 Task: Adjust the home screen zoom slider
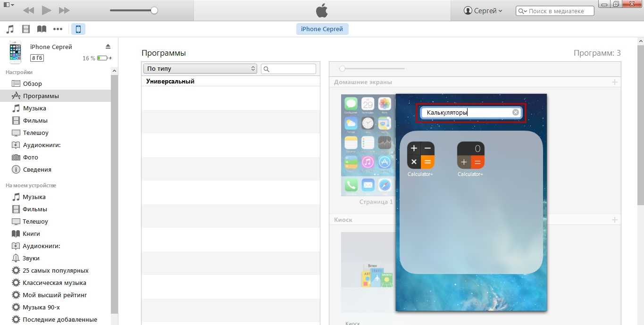tap(343, 69)
